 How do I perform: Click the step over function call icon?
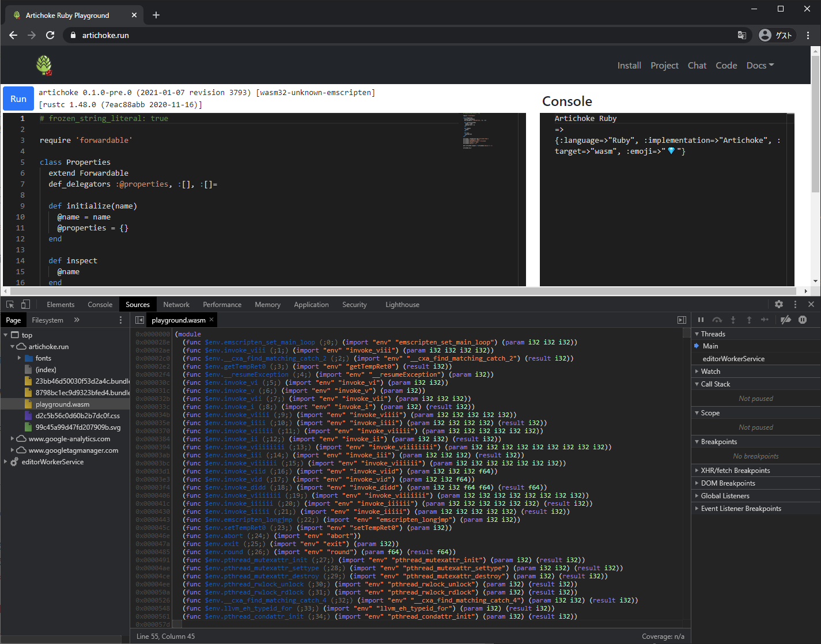[x=717, y=320]
